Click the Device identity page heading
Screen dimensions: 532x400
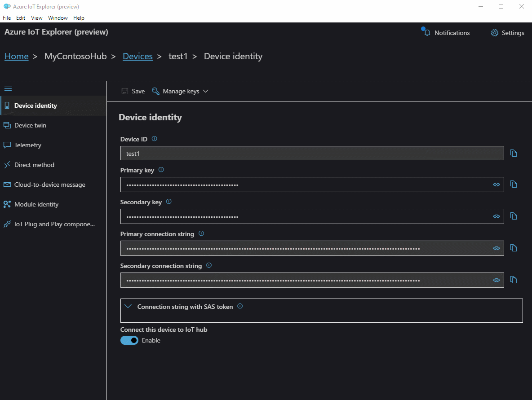(x=151, y=117)
